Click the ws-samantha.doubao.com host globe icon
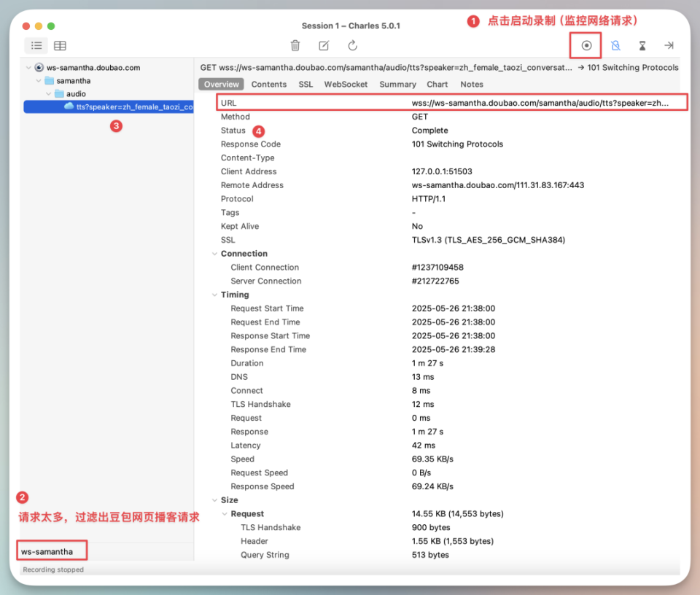Viewport: 700px width, 595px height. point(39,67)
